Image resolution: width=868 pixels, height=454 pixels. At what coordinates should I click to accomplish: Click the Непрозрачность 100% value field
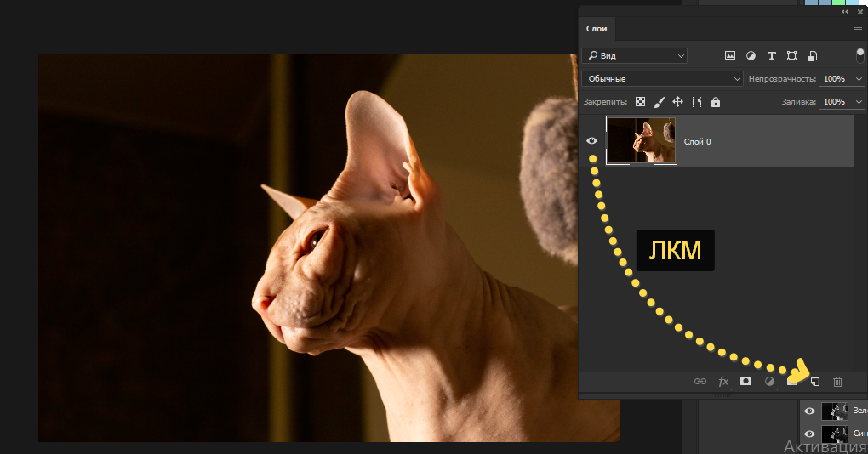836,79
